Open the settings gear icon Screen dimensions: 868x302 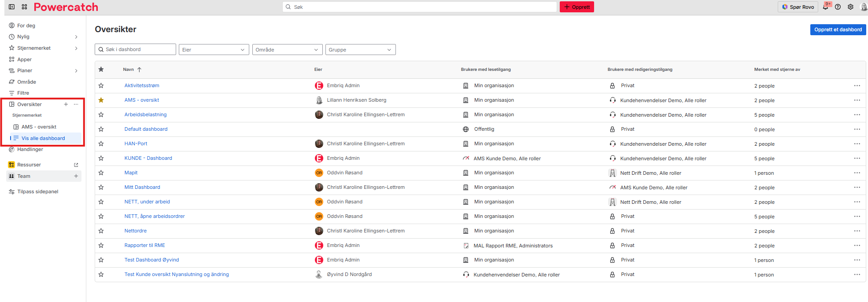click(x=850, y=7)
